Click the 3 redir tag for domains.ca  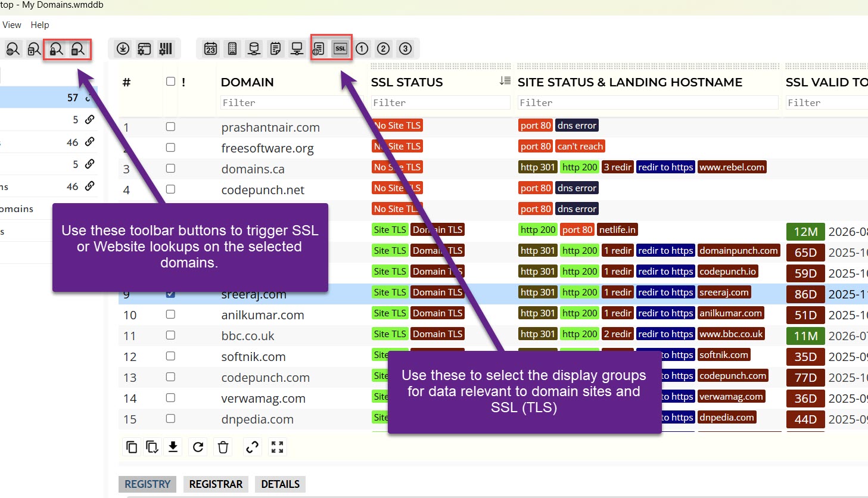tap(617, 167)
